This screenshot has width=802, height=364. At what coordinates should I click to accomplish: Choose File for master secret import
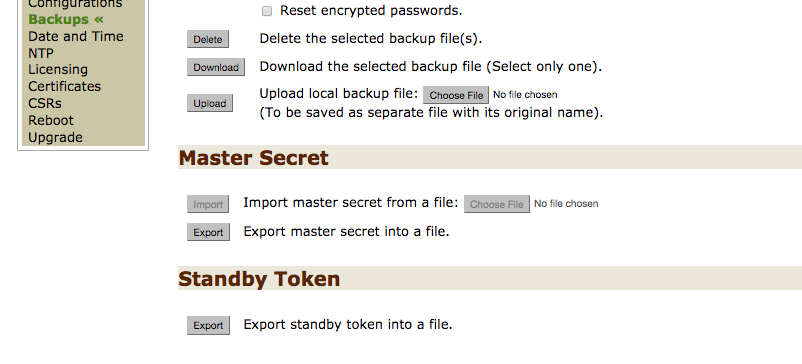click(x=497, y=204)
